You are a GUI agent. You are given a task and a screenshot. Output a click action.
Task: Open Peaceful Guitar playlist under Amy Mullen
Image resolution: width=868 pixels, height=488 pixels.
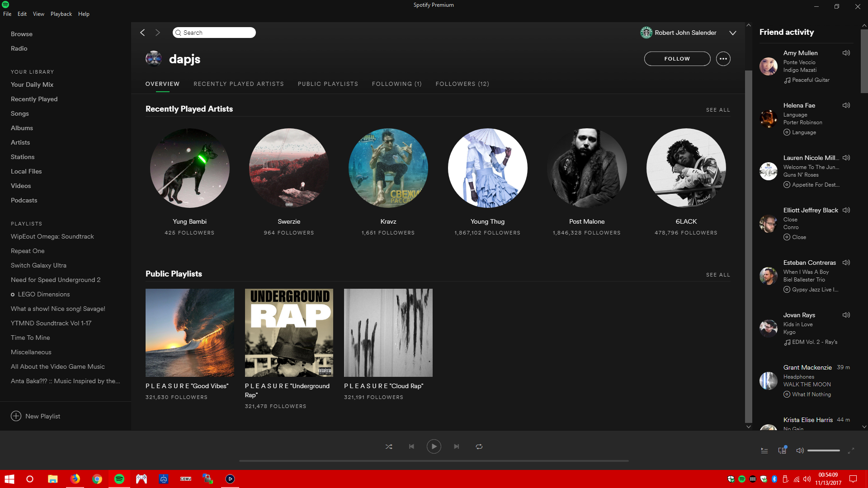(811, 80)
